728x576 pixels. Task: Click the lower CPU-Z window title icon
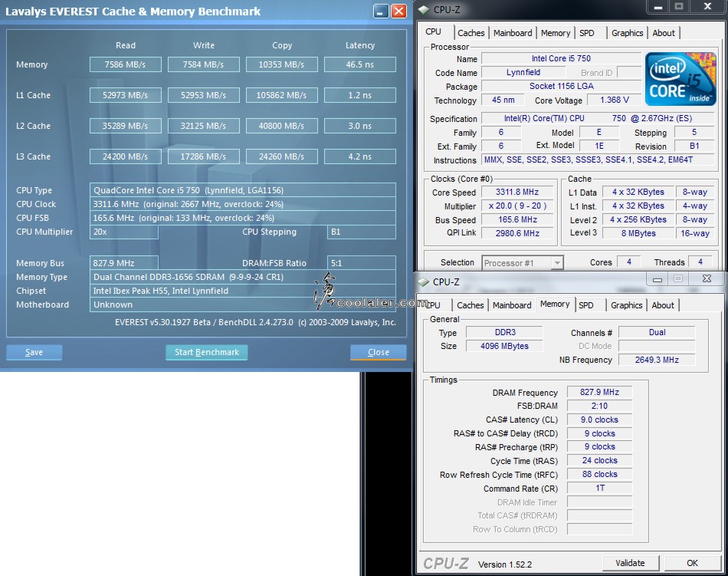pyautogui.click(x=423, y=281)
